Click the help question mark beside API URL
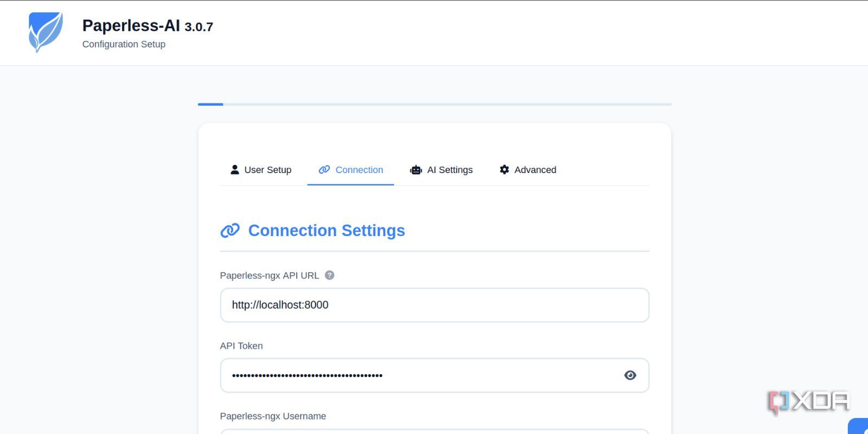This screenshot has width=868, height=434. tap(329, 275)
